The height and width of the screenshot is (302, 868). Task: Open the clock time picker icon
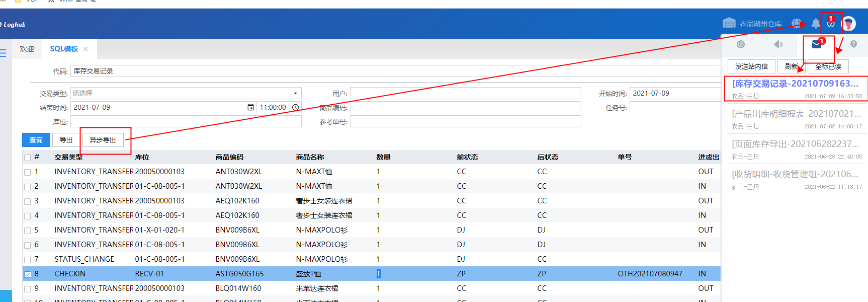(x=296, y=108)
